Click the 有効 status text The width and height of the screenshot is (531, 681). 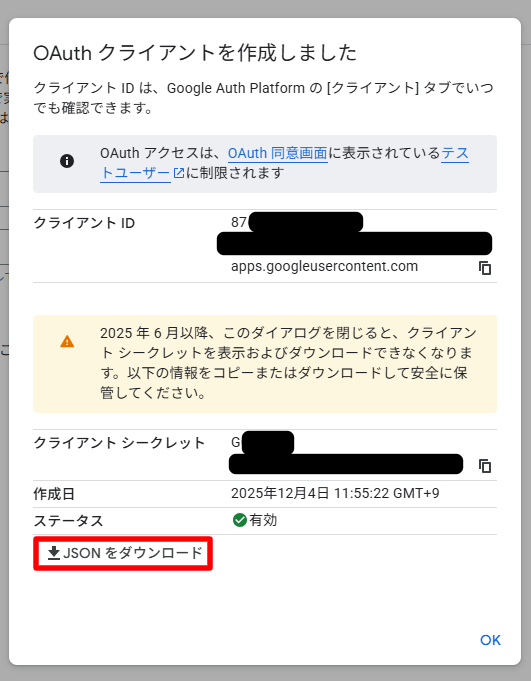point(263,520)
